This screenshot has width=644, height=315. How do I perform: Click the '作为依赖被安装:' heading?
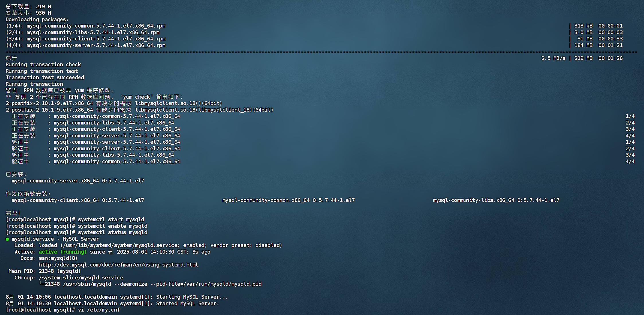point(28,194)
